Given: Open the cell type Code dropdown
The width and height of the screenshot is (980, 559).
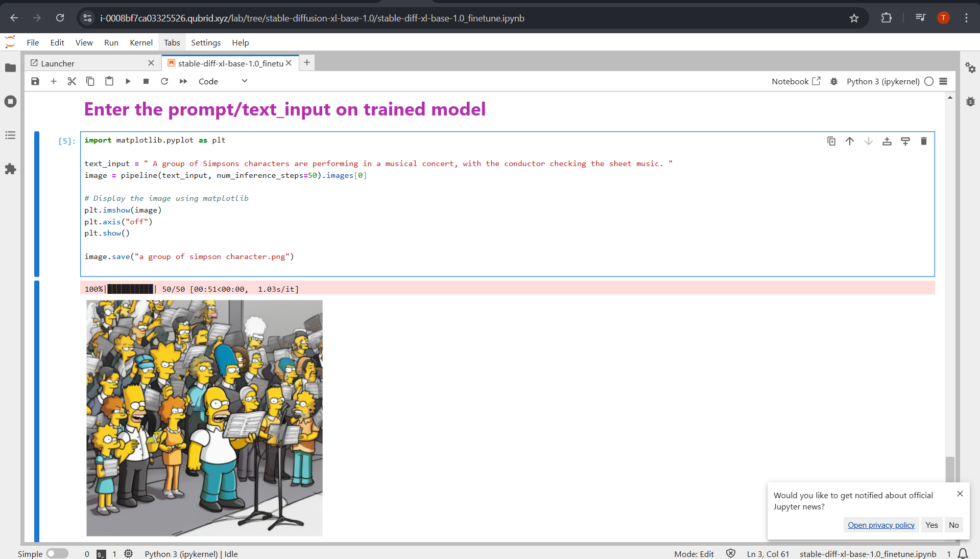Looking at the screenshot, I should [x=223, y=81].
